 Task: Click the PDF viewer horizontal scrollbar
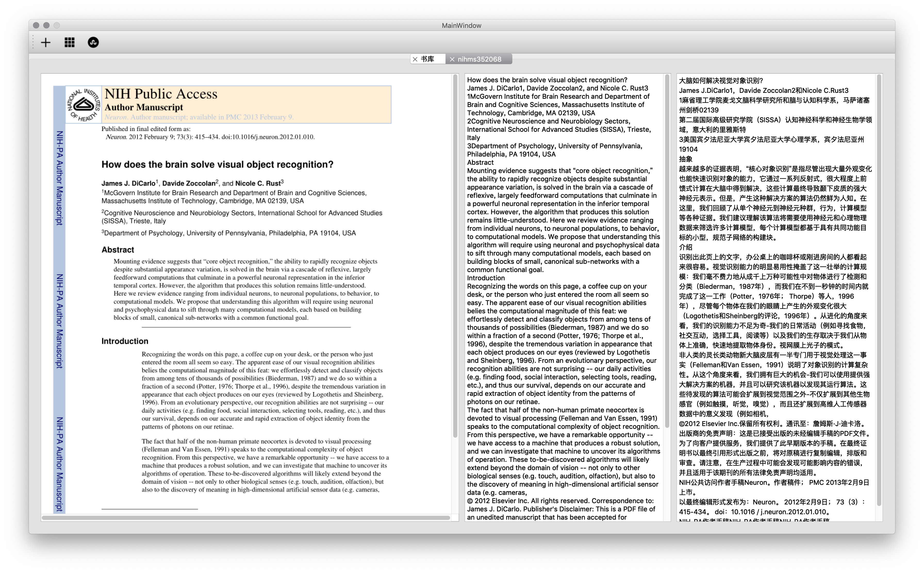click(x=246, y=518)
